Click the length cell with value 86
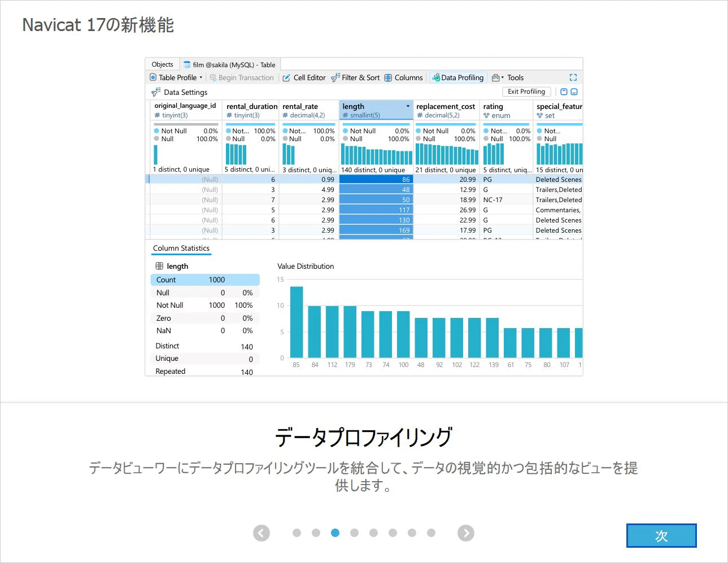 (376, 179)
